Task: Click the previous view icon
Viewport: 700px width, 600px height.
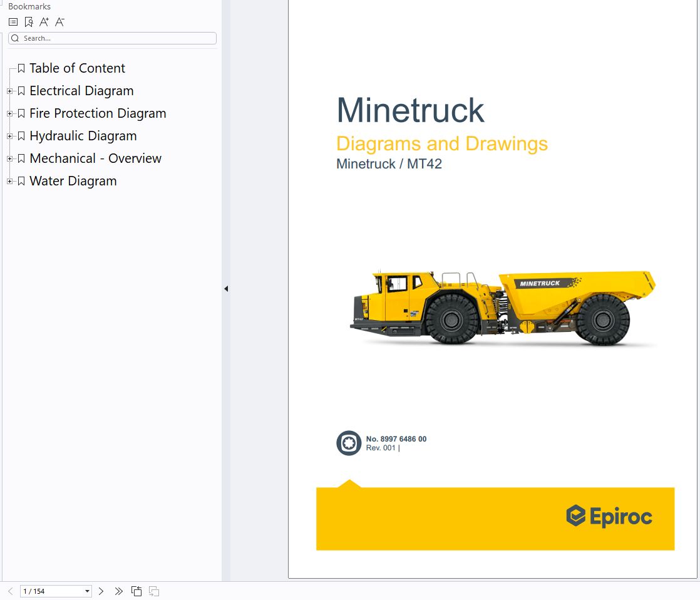Action: coord(136,591)
